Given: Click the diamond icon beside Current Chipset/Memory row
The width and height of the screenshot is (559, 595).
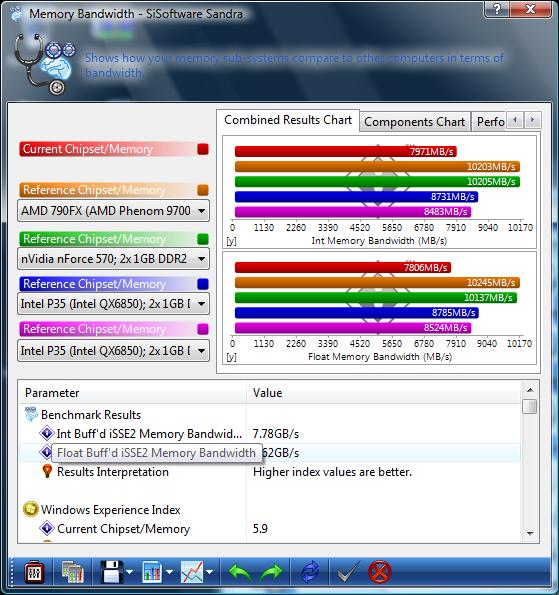Looking at the screenshot, I should tap(47, 528).
